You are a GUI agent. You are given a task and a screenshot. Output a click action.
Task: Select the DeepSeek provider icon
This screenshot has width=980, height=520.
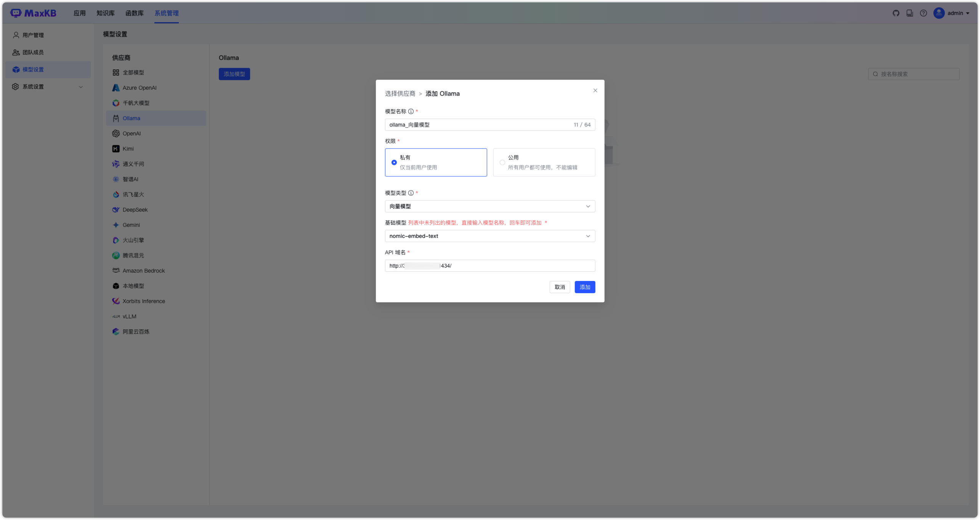pos(116,210)
